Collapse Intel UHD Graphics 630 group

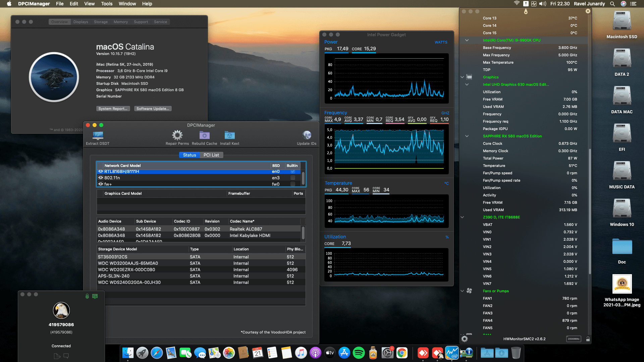pos(467,84)
